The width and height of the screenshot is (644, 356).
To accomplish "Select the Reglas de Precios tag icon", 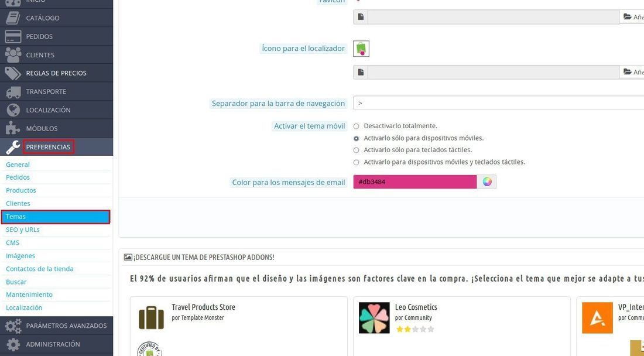I will point(13,73).
